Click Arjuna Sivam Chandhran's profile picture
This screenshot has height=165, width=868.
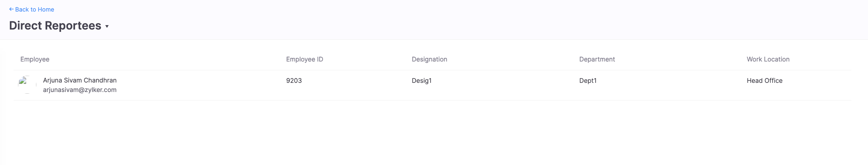(x=27, y=85)
